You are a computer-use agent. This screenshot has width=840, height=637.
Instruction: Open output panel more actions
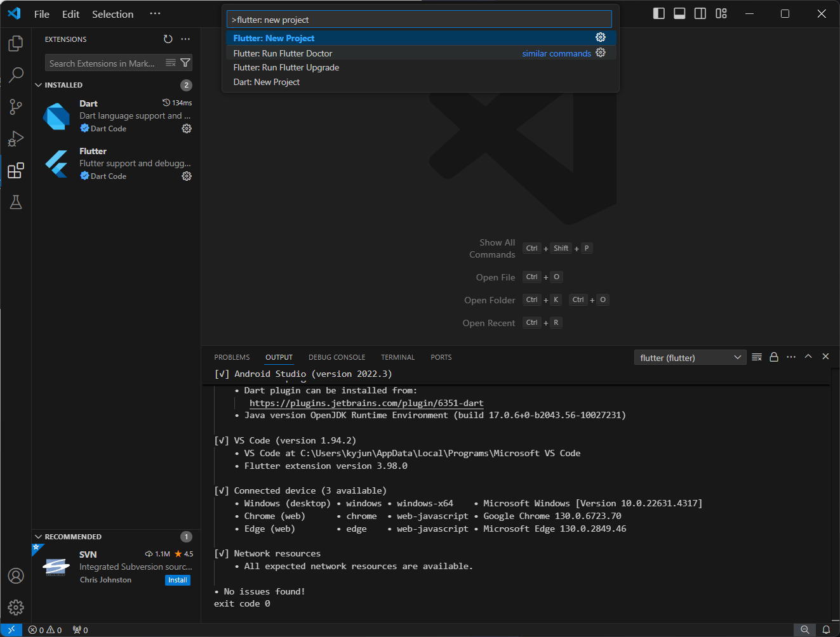pyautogui.click(x=791, y=357)
